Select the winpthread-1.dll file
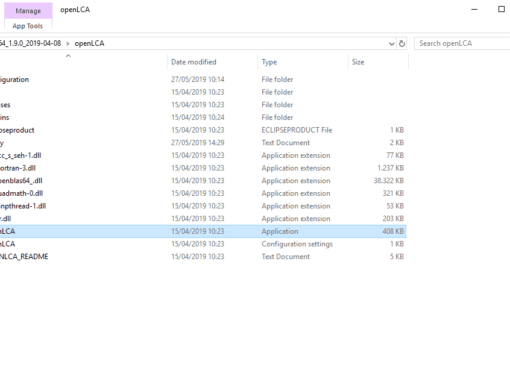The image size is (510, 382). 203,206
